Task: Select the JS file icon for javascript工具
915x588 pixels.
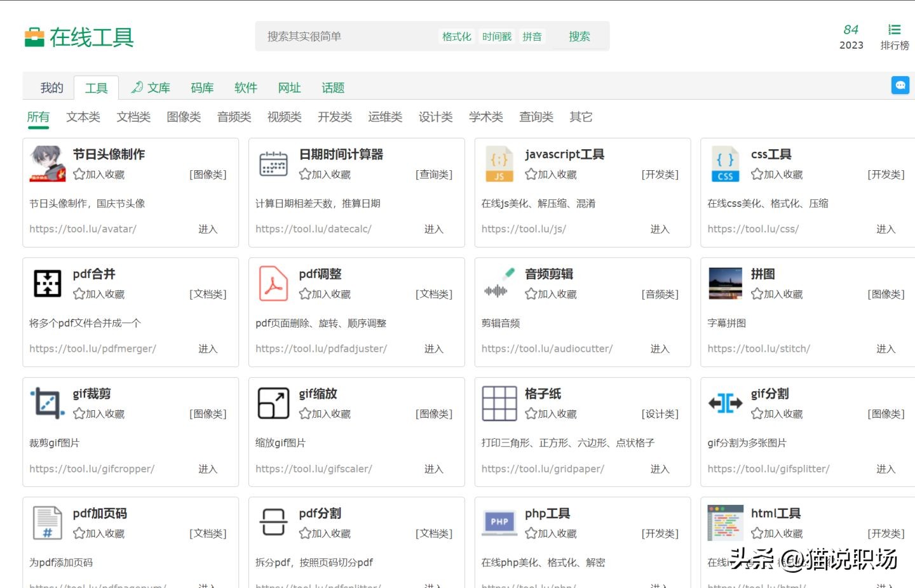Action: pos(499,164)
